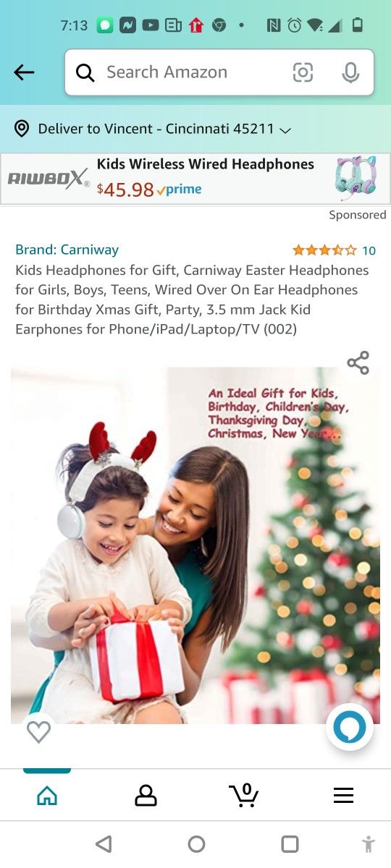Open Riwbox sponsored headphones ad
This screenshot has height=868, width=391.
(x=195, y=179)
